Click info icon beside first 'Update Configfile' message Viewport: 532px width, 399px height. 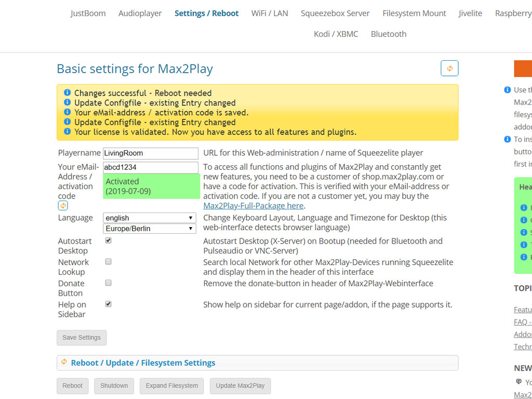[67, 102]
